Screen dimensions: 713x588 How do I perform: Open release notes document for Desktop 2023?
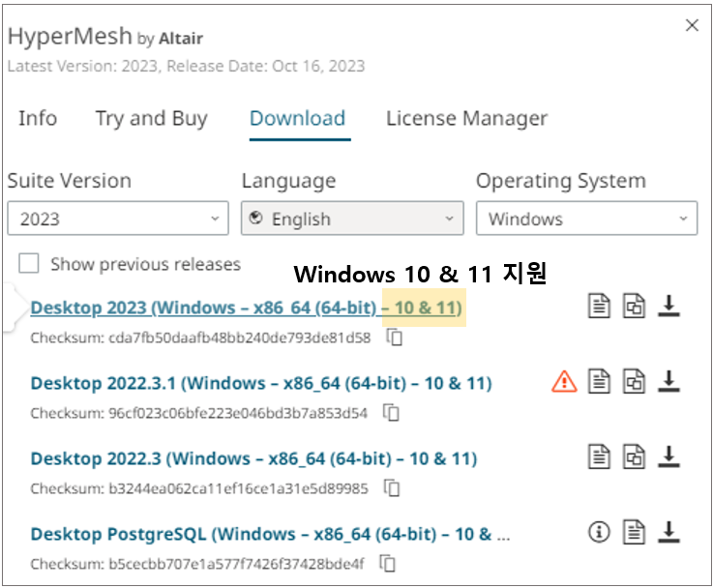[599, 306]
